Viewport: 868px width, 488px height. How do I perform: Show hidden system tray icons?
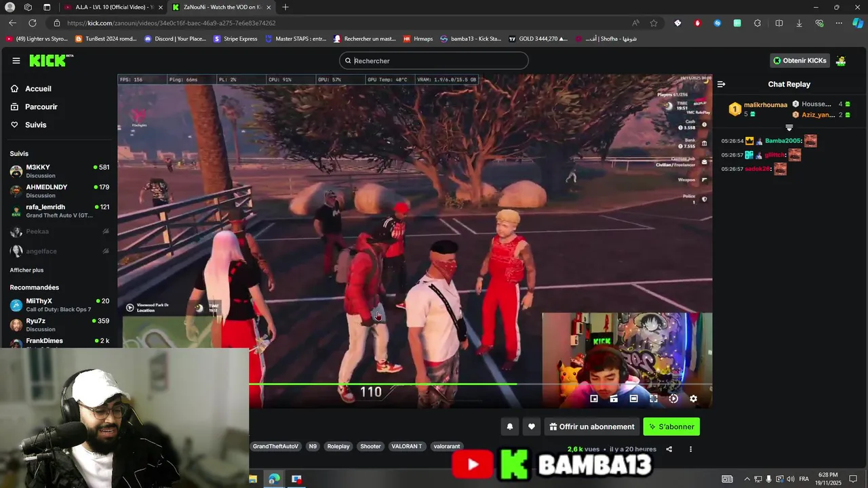coord(747,479)
